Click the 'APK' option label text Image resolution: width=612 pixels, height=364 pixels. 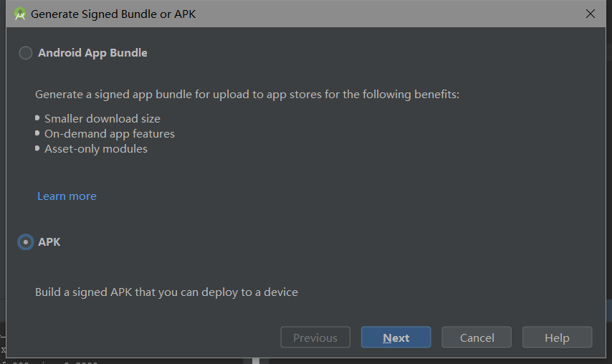(49, 242)
